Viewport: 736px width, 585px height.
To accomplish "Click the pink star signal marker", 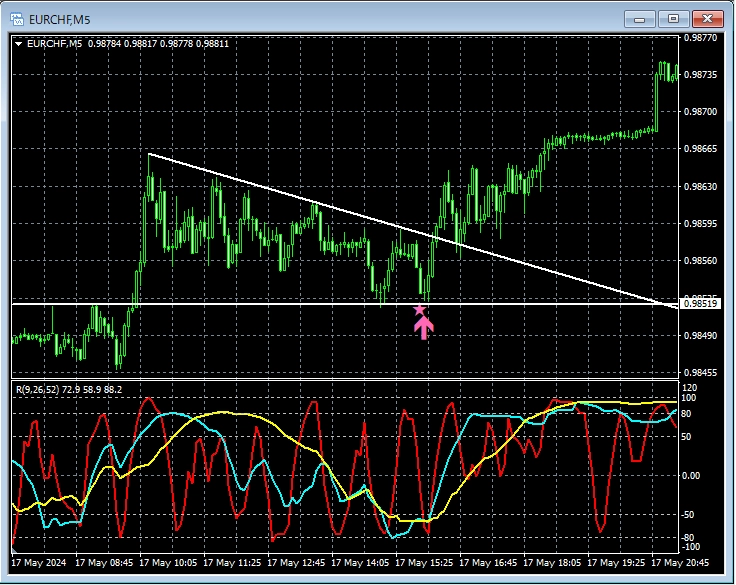I will 420,310.
